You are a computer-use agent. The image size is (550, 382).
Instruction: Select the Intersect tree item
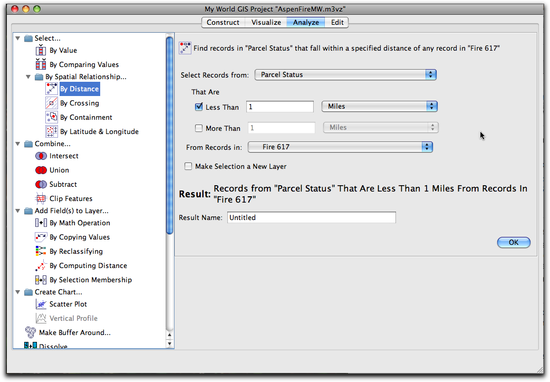(64, 156)
